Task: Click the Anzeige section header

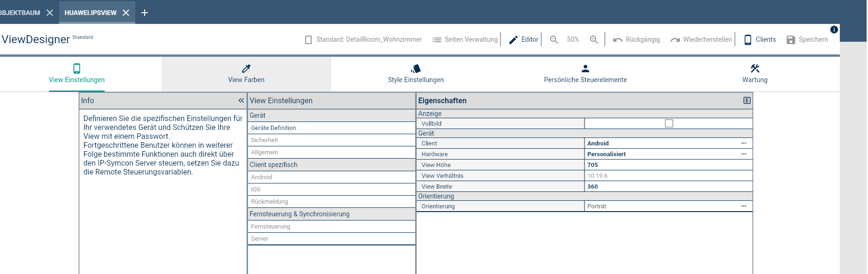Action: coord(584,114)
